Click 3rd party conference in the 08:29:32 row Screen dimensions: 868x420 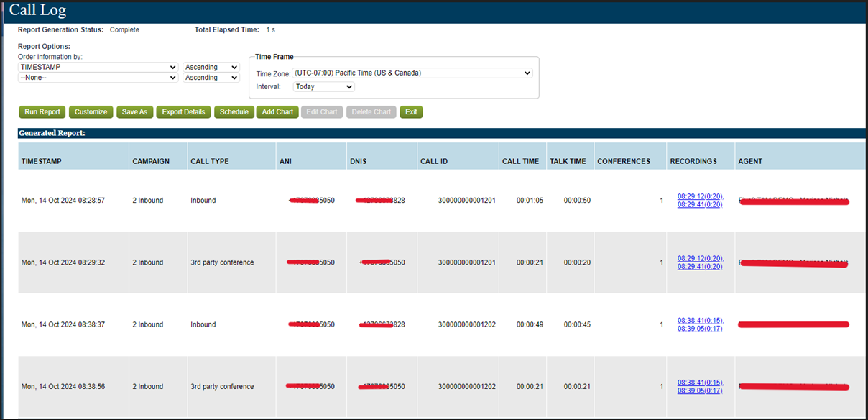pos(222,262)
